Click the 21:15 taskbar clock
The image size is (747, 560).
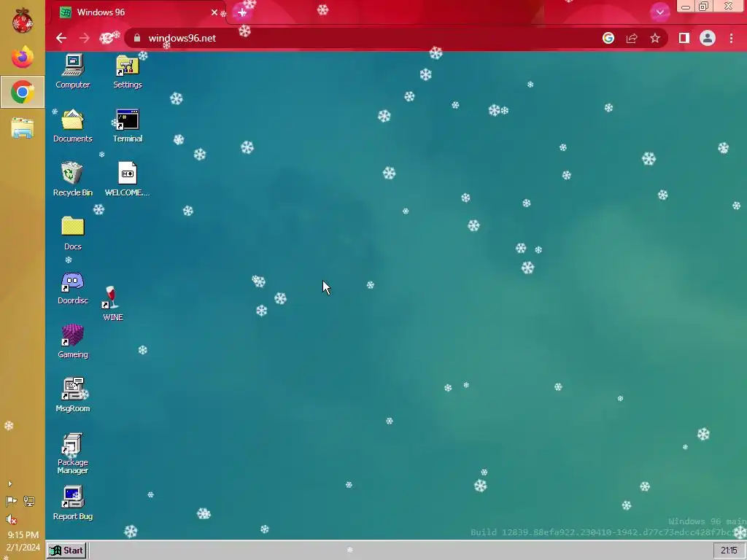729,551
